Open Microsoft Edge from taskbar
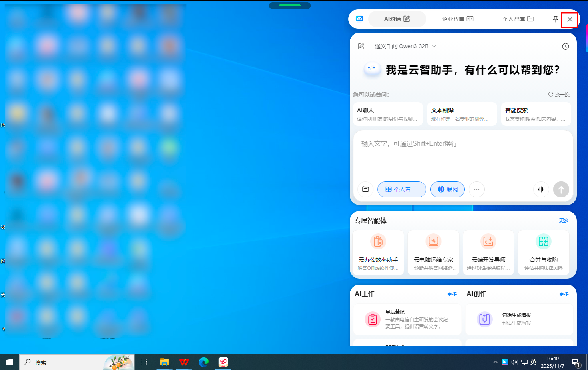 tap(203, 362)
